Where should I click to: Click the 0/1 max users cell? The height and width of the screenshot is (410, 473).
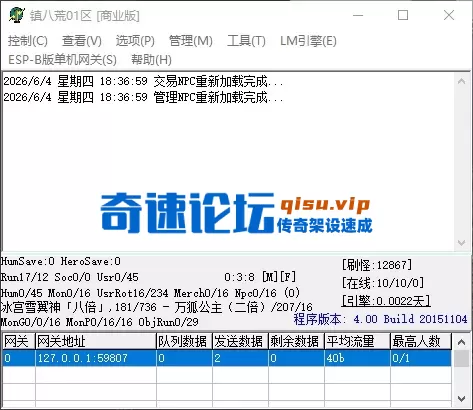tap(421, 358)
